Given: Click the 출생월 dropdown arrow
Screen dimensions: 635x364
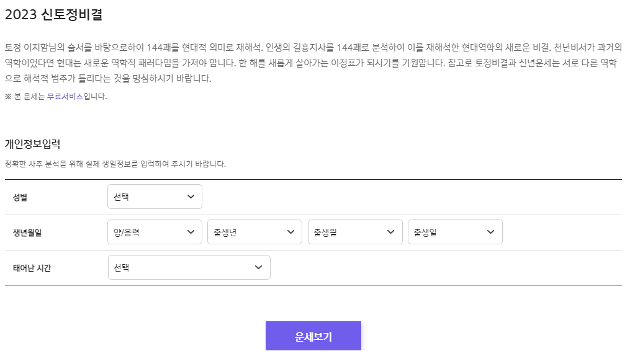Looking at the screenshot, I should click(x=392, y=231).
